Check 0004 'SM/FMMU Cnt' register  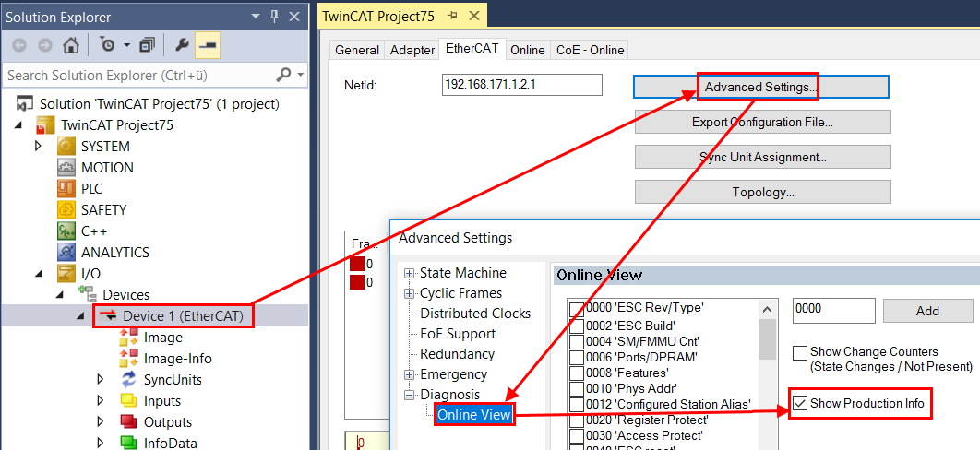point(576,342)
